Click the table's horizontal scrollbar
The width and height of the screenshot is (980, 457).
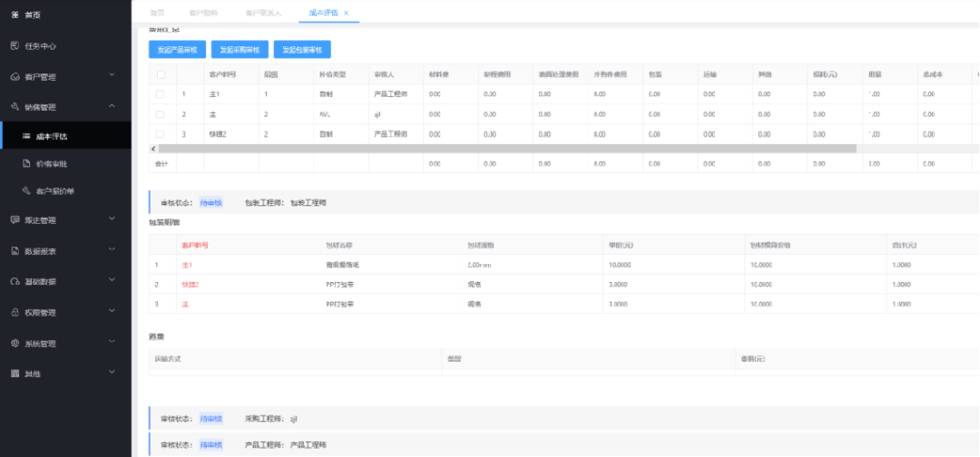point(507,149)
